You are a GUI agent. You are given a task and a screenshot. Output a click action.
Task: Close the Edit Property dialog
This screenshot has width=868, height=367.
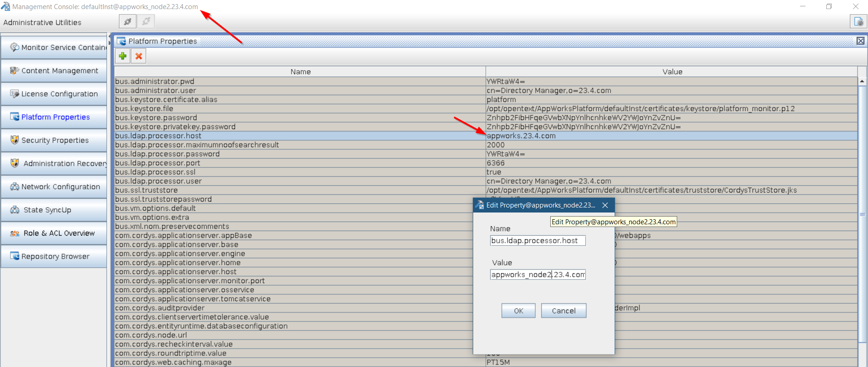pos(605,205)
